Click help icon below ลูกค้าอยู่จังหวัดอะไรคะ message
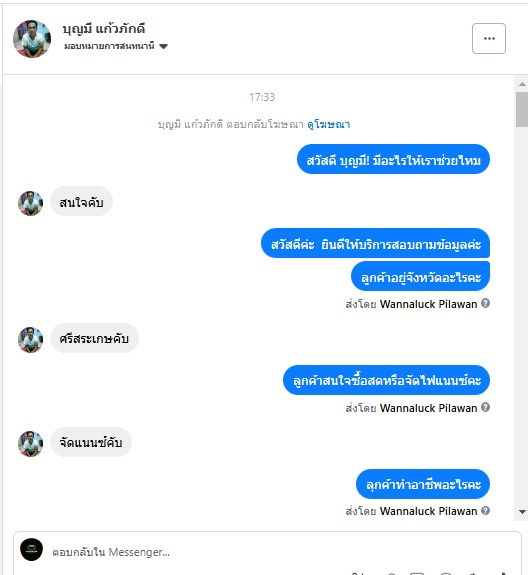The width and height of the screenshot is (528, 575). click(485, 304)
